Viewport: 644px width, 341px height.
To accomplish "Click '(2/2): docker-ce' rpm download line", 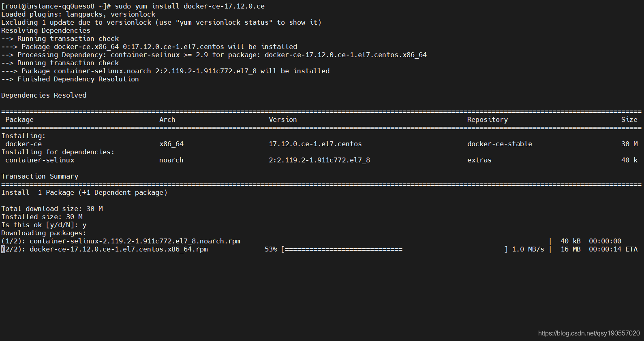I will click(x=319, y=249).
